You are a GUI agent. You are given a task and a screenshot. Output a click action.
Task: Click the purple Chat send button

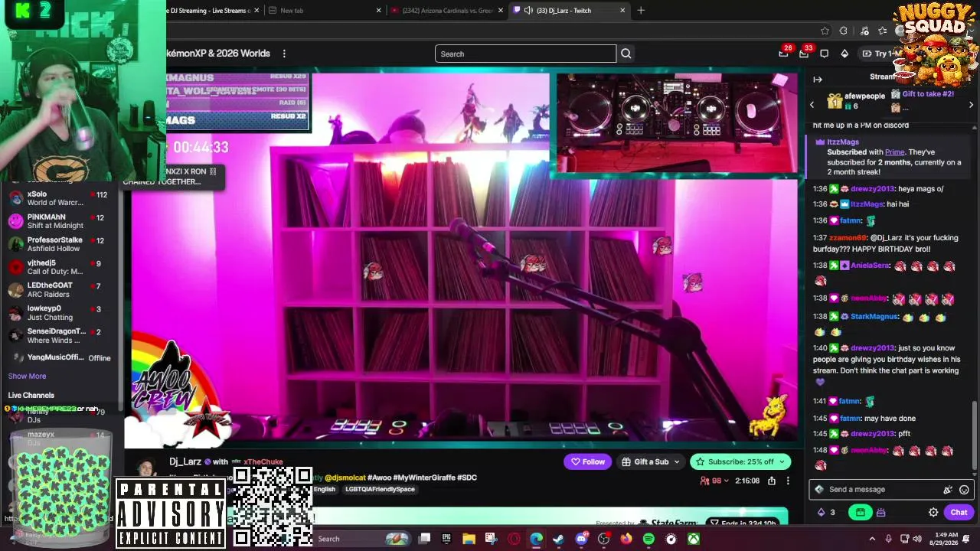pyautogui.click(x=959, y=513)
